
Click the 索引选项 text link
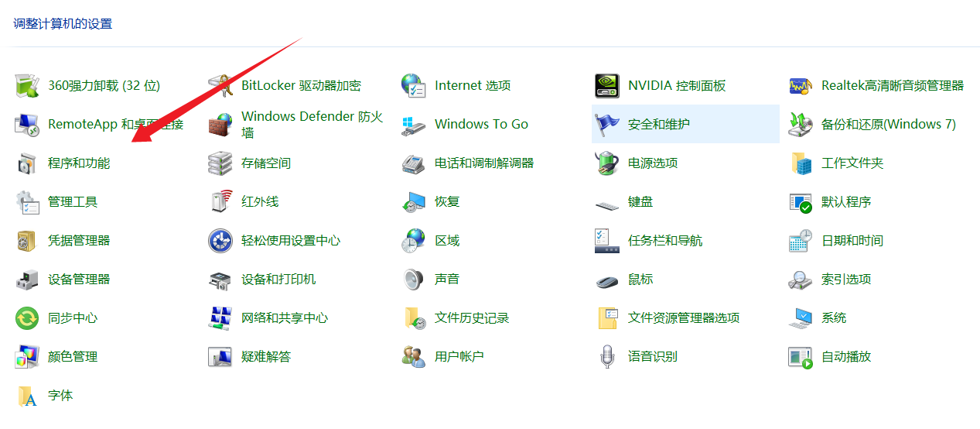[846, 279]
